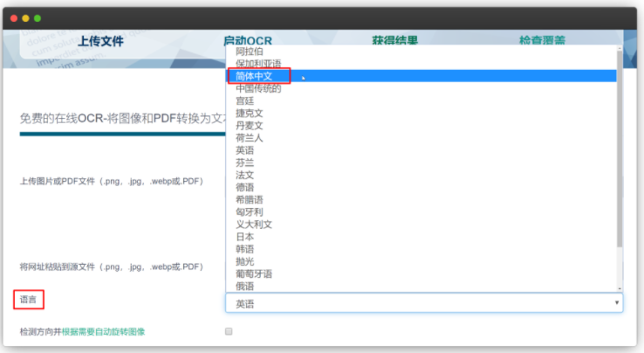The height and width of the screenshot is (353, 644).
Task: Select 阿拉伯 from the language list
Action: coord(421,52)
